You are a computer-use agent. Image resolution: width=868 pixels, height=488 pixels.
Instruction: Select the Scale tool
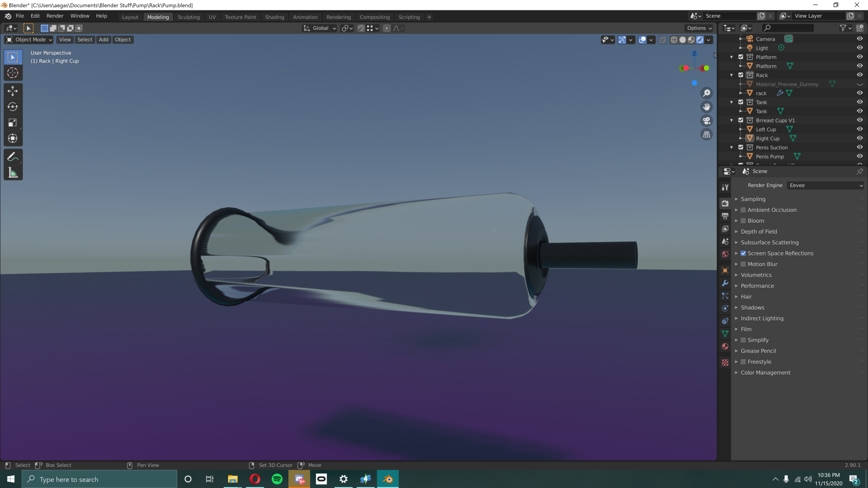13,122
